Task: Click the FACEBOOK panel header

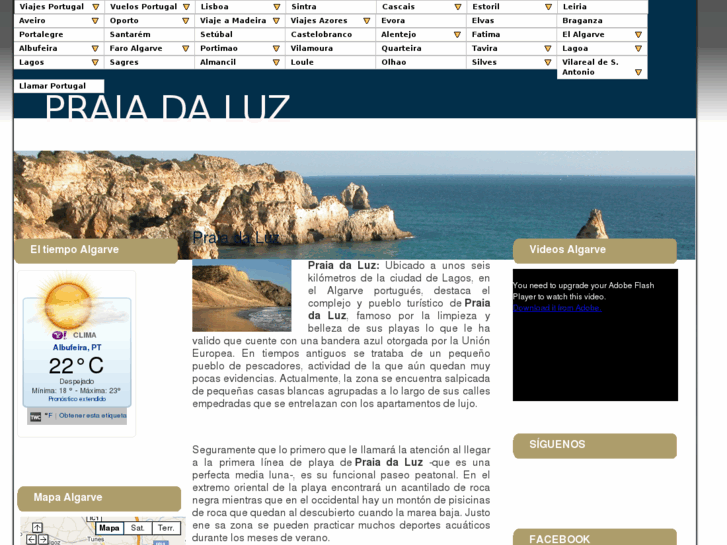Action: click(595, 538)
